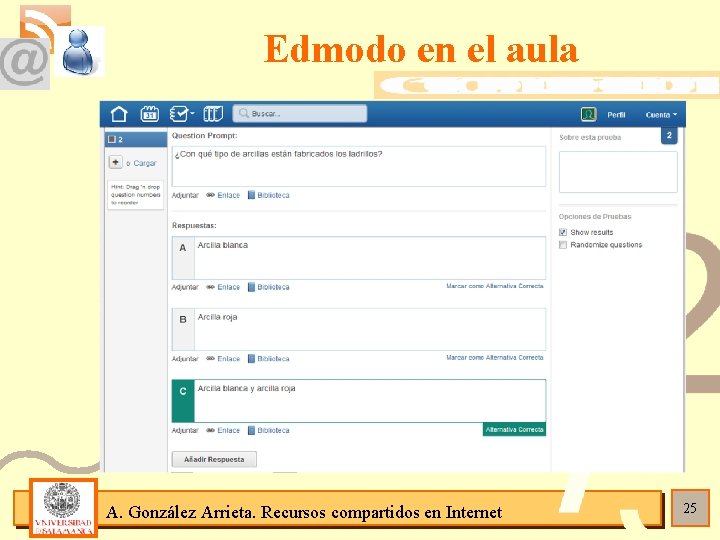Image resolution: width=720 pixels, height=540 pixels.
Task: Click the Universidad de Salamanca logo
Action: pyautogui.click(x=63, y=508)
